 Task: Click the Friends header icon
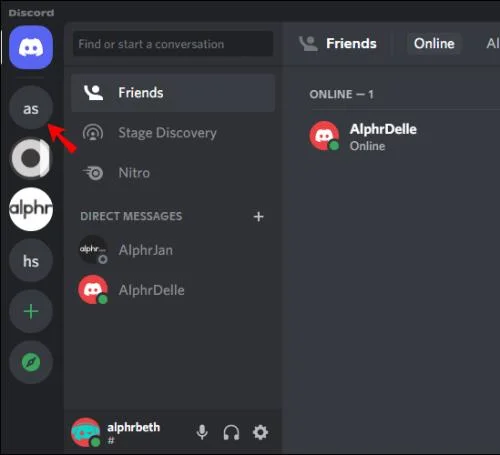(x=308, y=43)
